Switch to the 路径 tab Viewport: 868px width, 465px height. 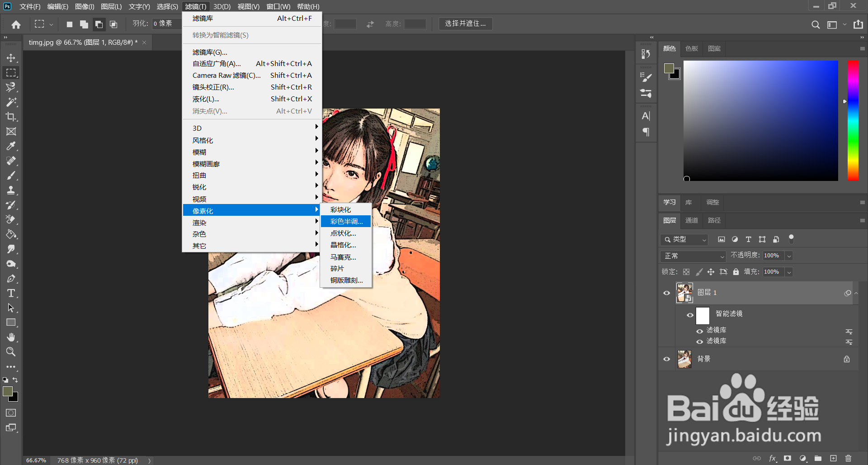point(714,220)
